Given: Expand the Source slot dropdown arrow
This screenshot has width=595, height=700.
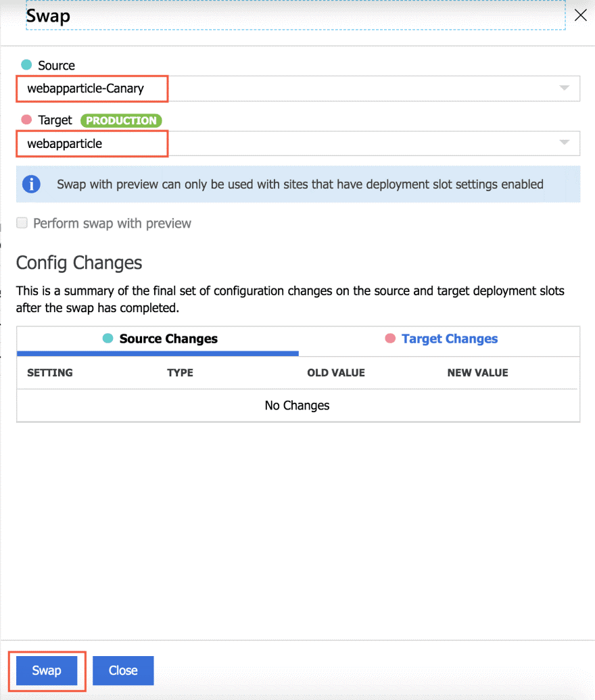Looking at the screenshot, I should [564, 89].
